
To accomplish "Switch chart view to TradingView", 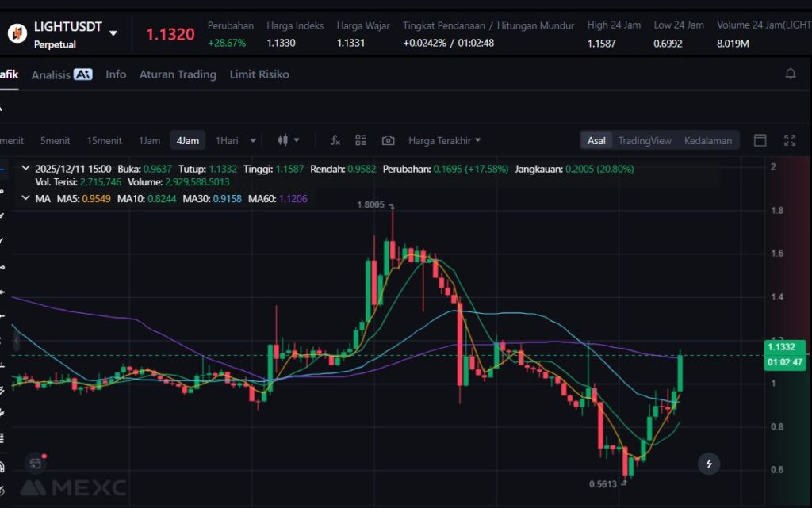I will pyautogui.click(x=645, y=140).
